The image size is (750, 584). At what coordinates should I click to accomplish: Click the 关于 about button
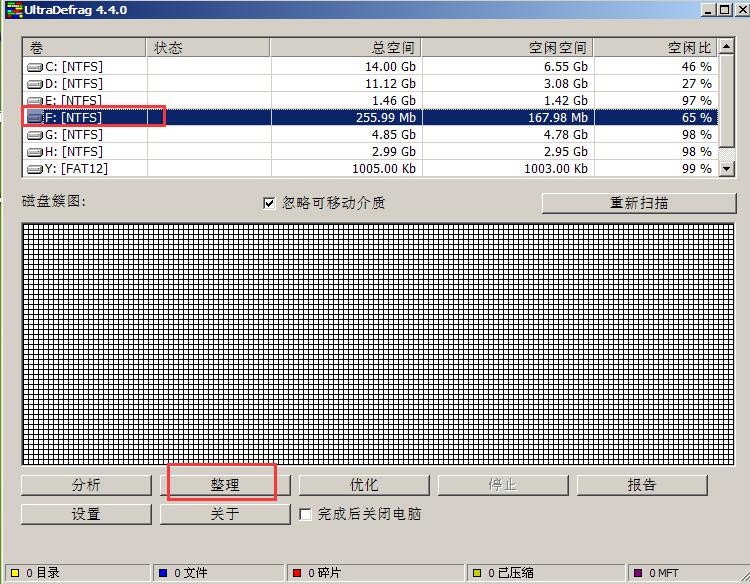point(225,514)
